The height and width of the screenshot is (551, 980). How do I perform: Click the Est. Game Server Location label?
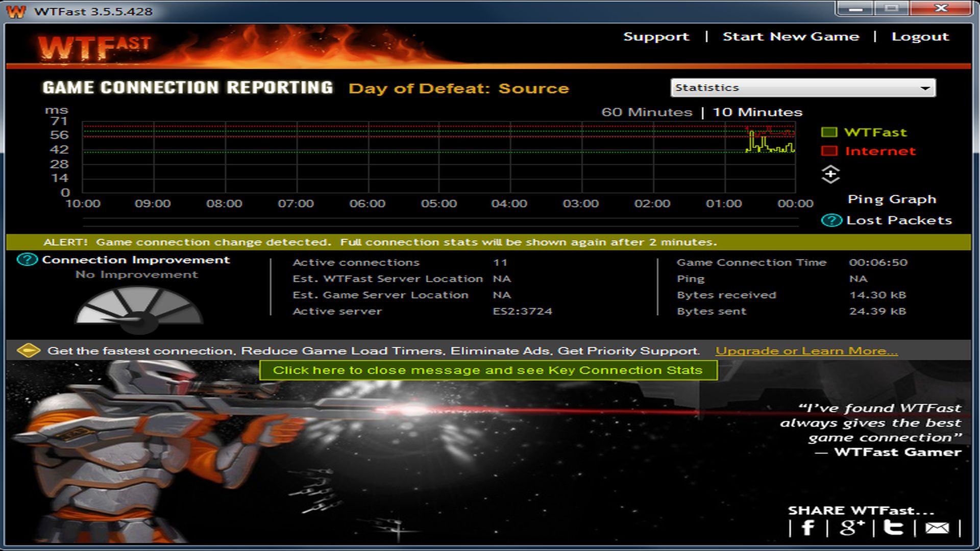coord(380,295)
